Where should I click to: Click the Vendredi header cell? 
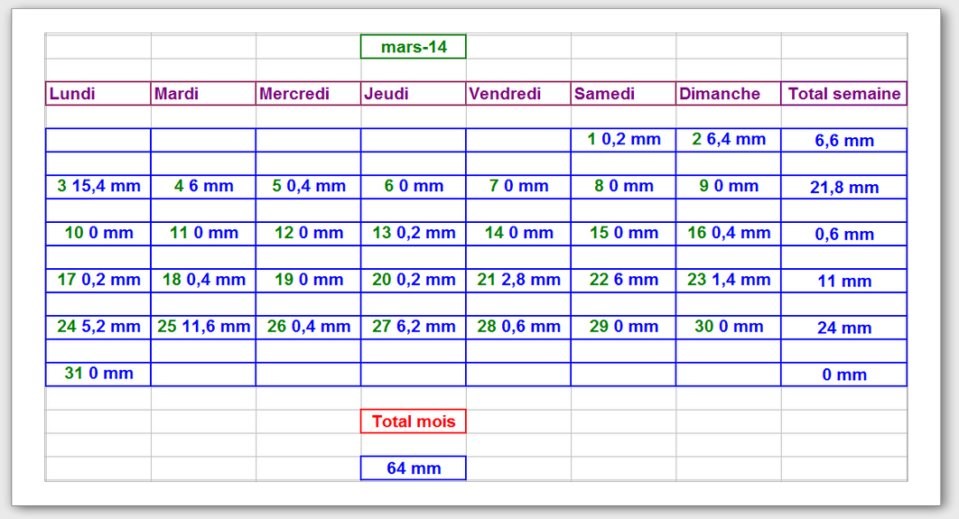coord(518,94)
